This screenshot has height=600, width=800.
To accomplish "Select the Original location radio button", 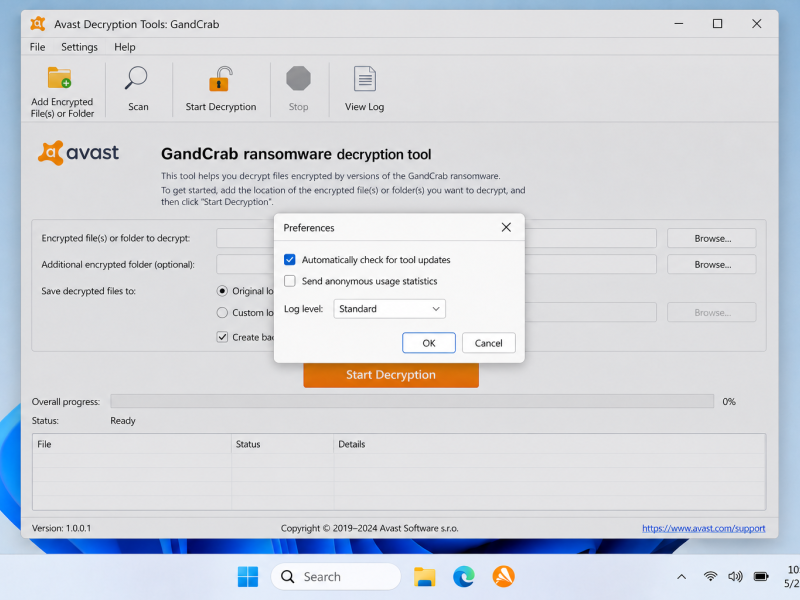I will point(222,291).
